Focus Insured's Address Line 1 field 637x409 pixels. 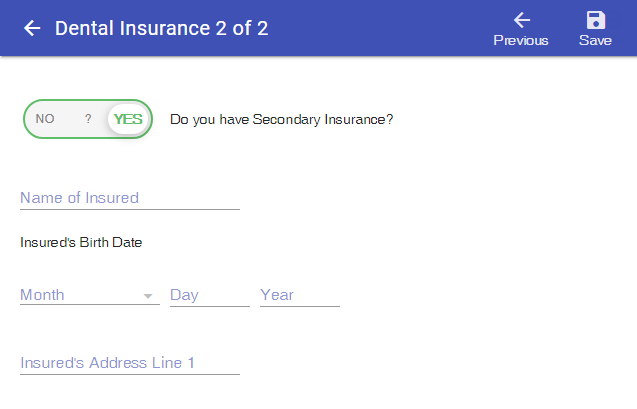tap(130, 363)
